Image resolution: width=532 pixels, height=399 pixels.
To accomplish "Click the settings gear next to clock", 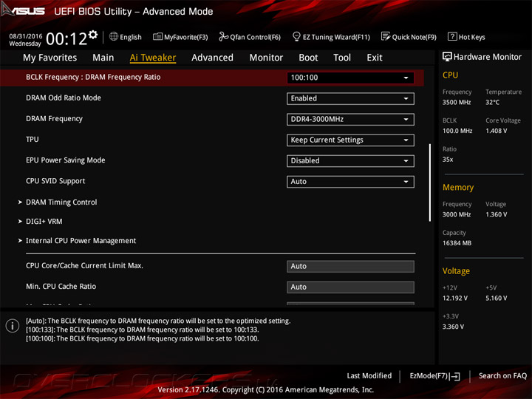I will 93,35.
